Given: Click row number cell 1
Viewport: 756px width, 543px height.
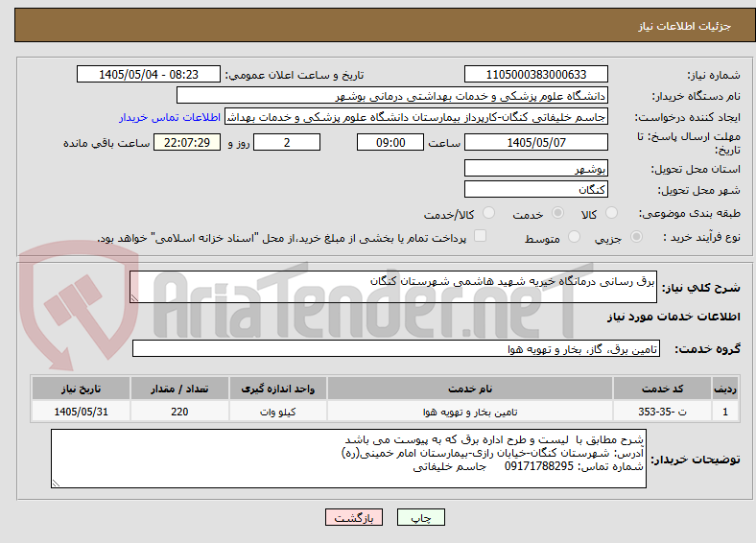Looking at the screenshot, I should click(725, 412).
